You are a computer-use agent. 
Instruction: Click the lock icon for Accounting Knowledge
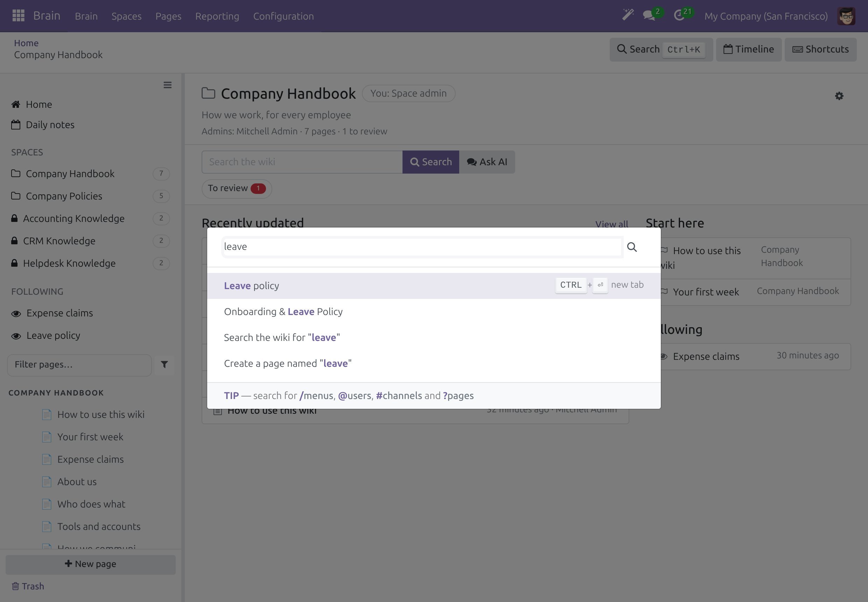(14, 218)
